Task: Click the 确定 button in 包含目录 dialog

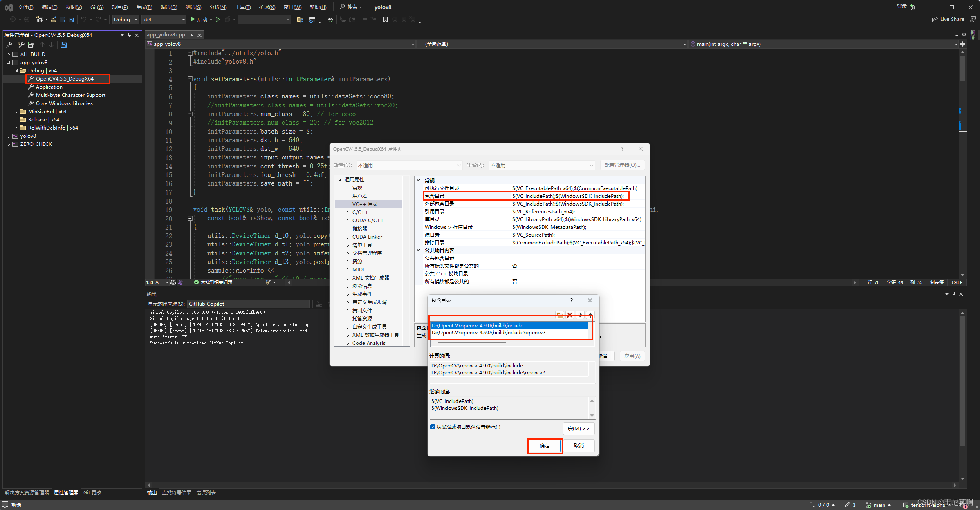Action: click(545, 445)
